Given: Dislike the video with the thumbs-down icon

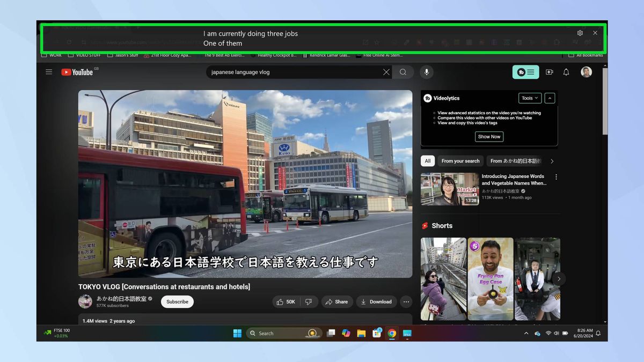Looking at the screenshot, I should pyautogui.click(x=309, y=301).
